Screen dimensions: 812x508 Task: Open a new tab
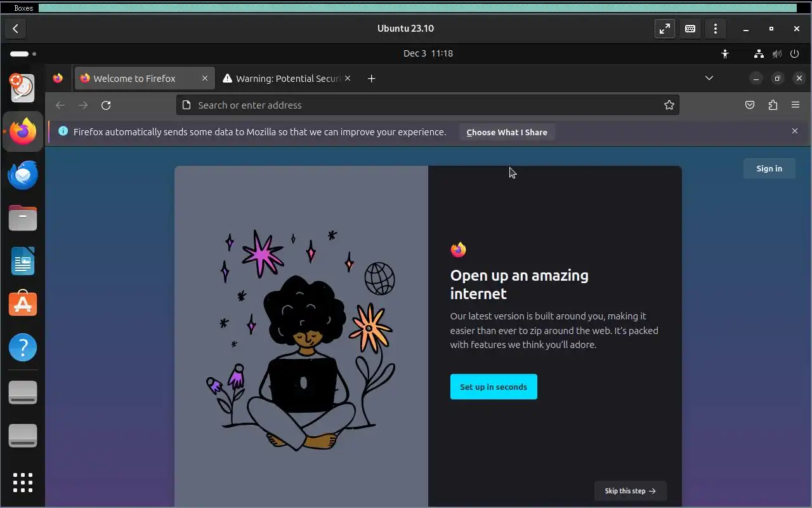372,78
